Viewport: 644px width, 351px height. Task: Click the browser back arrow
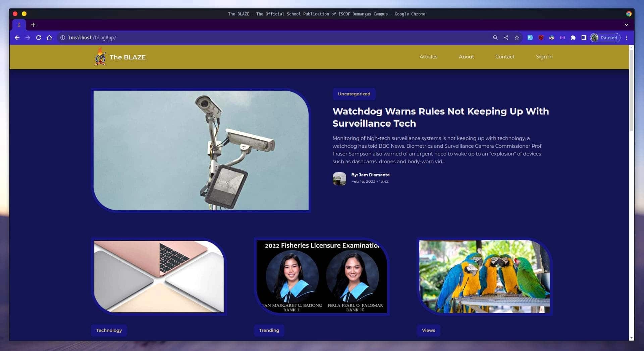(17, 38)
